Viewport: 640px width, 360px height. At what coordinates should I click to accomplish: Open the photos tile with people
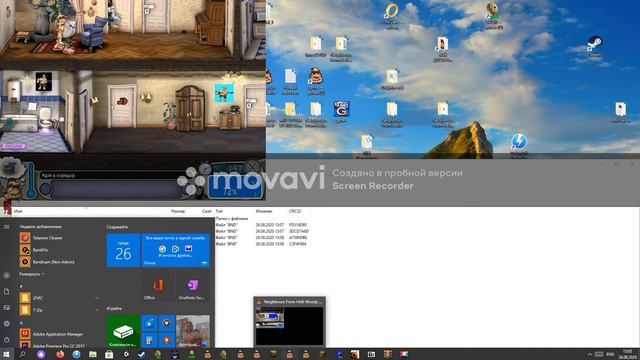(193, 331)
